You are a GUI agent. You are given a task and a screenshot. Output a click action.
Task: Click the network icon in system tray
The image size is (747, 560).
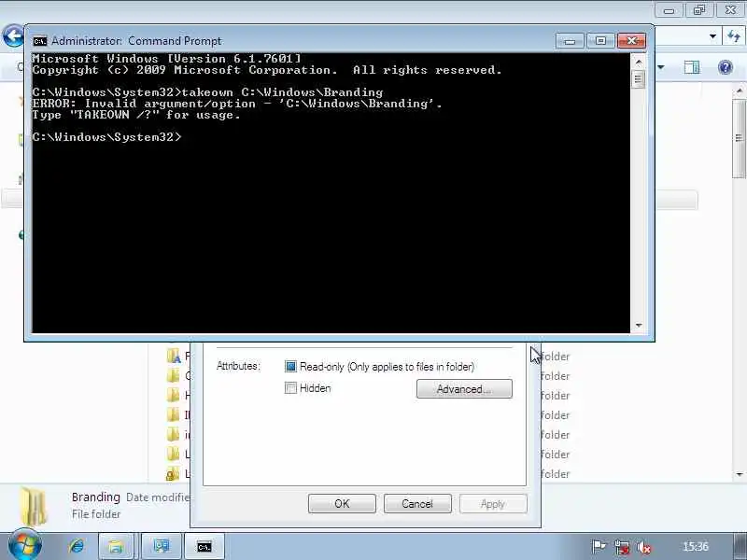click(x=622, y=547)
